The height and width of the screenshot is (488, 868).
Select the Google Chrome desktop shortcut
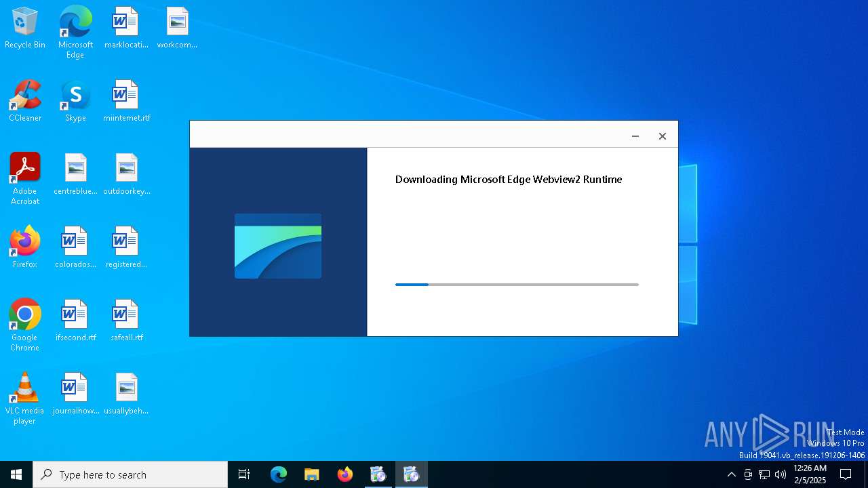[25, 325]
